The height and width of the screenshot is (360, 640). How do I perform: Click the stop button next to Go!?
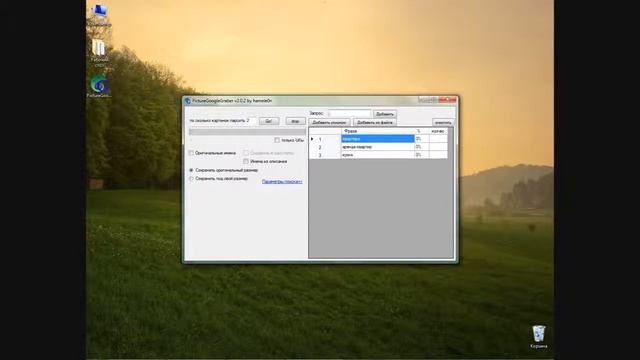295,121
